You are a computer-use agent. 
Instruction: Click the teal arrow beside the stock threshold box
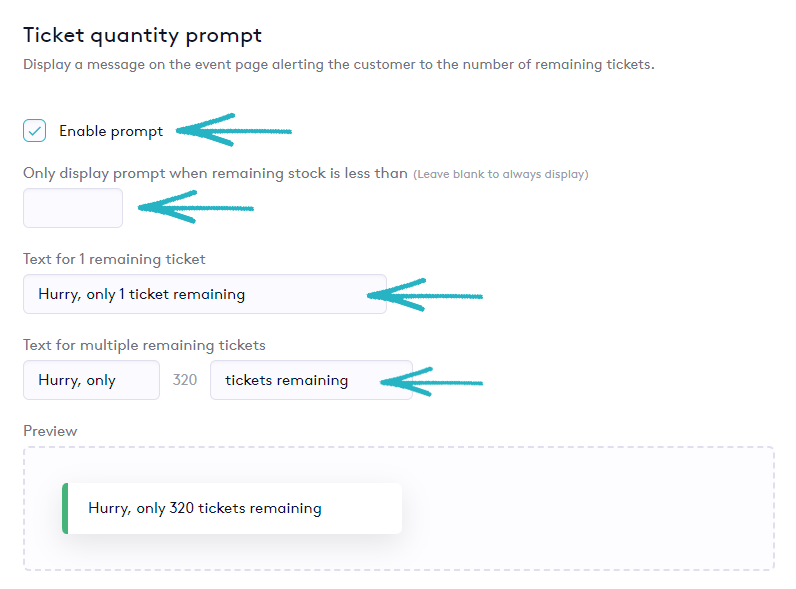(196, 208)
